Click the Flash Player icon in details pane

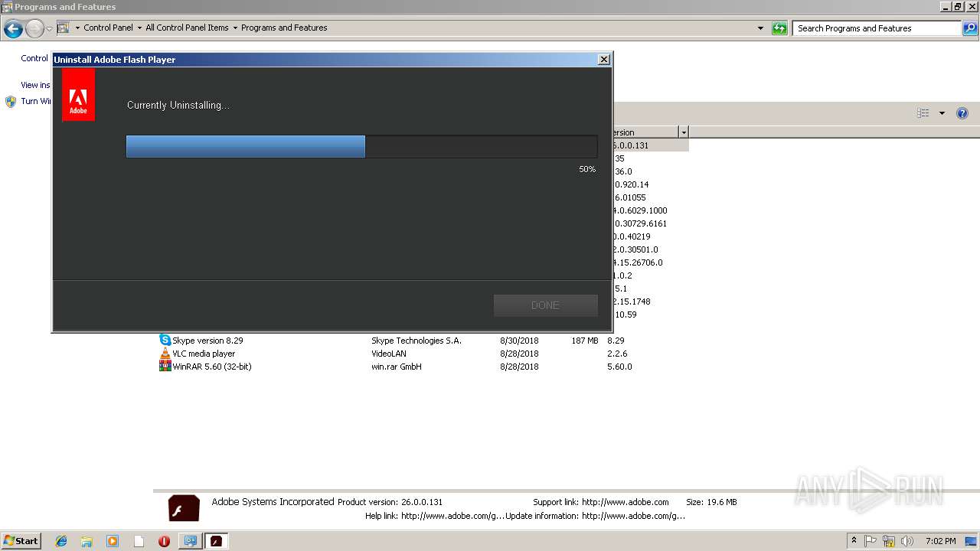point(184,509)
